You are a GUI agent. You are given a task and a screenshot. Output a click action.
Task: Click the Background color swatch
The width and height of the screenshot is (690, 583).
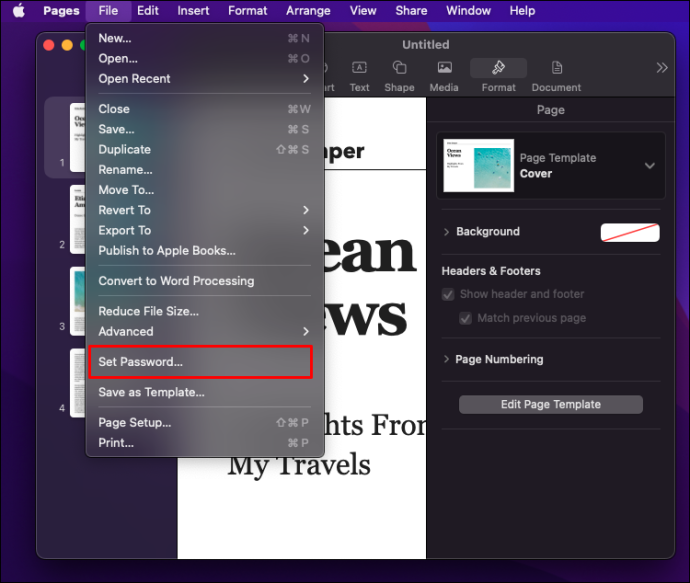[630, 232]
